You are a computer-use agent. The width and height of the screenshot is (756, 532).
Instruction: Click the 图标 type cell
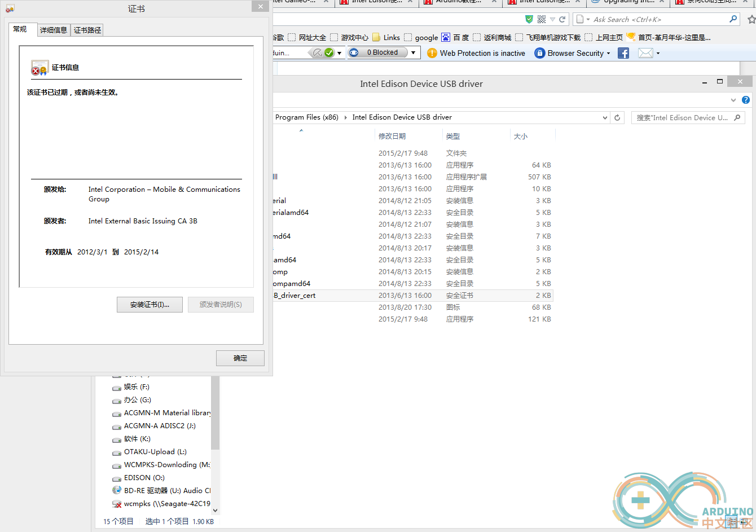coord(453,307)
